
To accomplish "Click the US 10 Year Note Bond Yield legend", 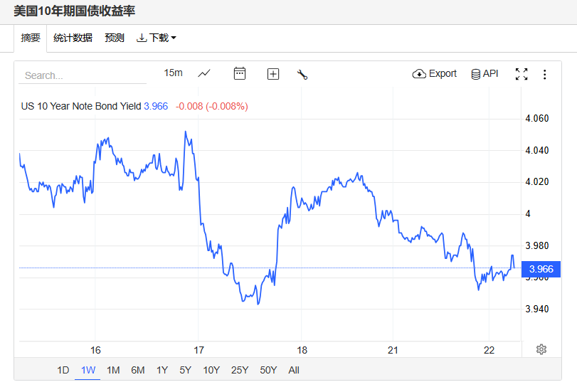I will [81, 106].
